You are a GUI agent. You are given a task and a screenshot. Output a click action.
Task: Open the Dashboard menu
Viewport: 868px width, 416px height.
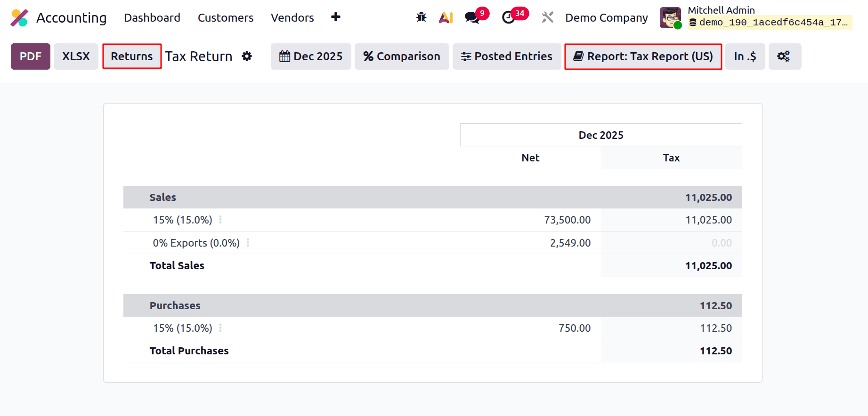(x=152, y=17)
